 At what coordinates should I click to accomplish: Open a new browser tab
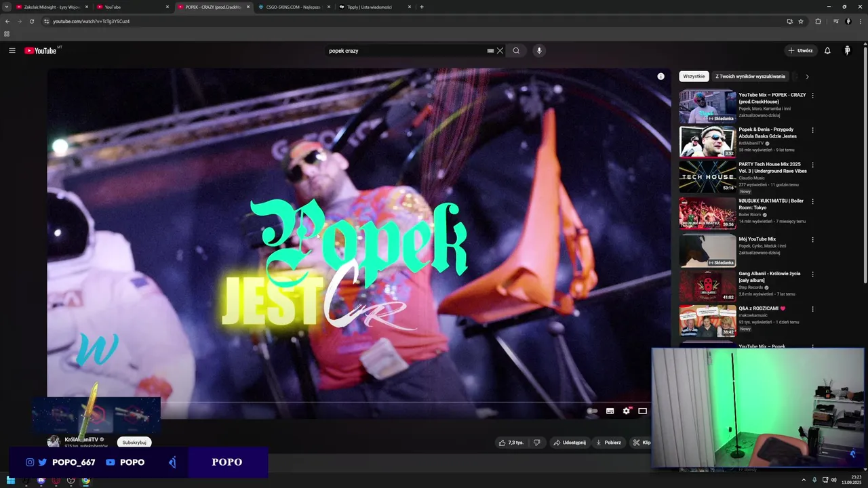coord(422,7)
